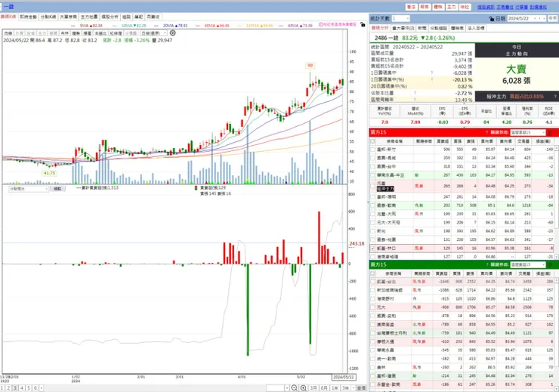Open the 統計天數 dropdown
The width and height of the screenshot is (559, 392).
pyautogui.click(x=400, y=18)
